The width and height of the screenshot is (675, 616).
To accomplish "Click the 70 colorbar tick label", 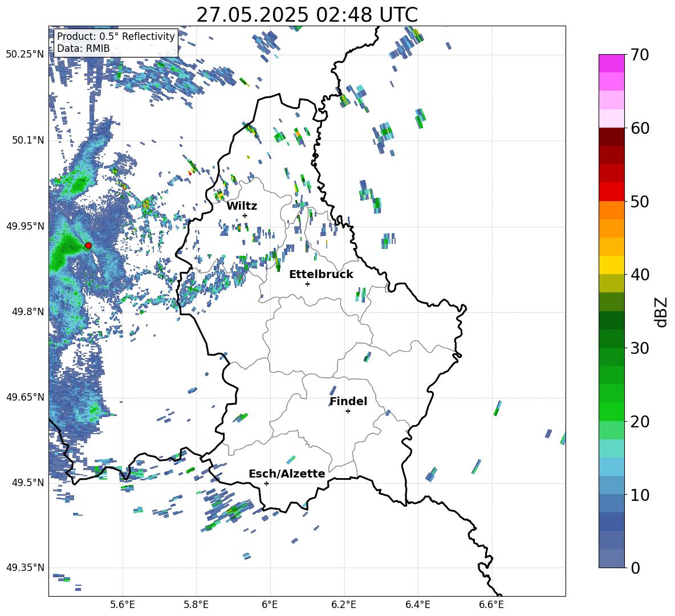I will coord(640,55).
